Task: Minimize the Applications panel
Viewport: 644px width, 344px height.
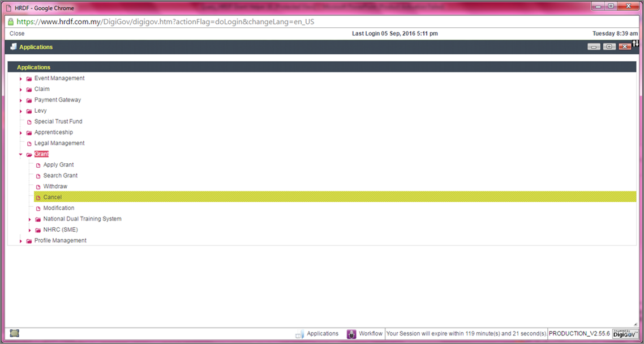Action: [594, 47]
